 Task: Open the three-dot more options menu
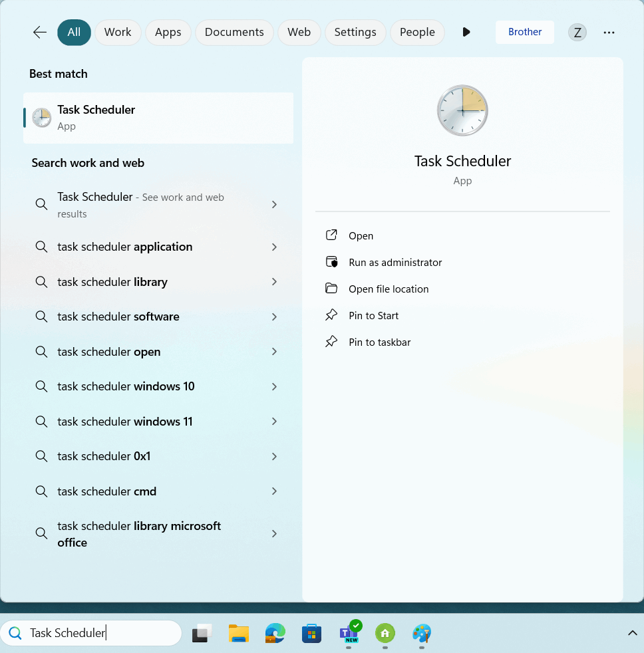pos(609,32)
